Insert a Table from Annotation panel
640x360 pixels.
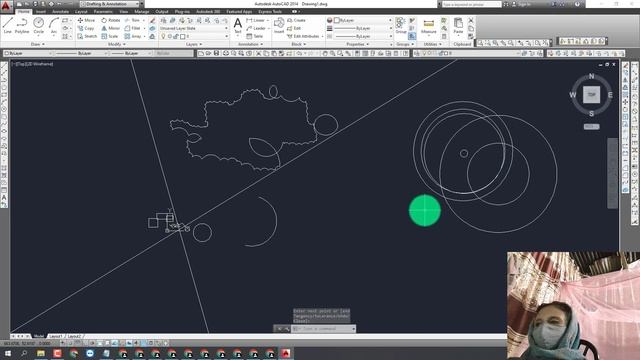pos(255,36)
